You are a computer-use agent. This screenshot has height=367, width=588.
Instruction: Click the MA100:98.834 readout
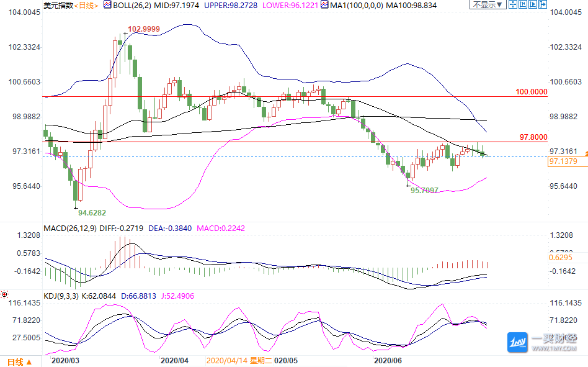[411, 5]
